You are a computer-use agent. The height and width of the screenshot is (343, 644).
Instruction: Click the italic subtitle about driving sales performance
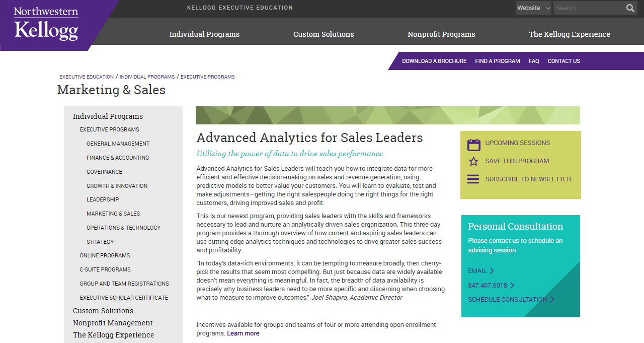(x=289, y=154)
